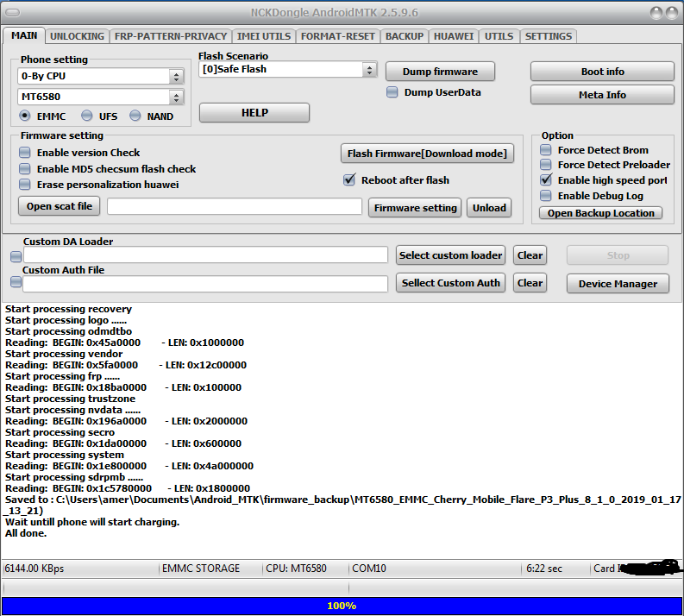Click the 6:22 sec elapsed time entry
Image resolution: width=684 pixels, height=616 pixels.
(544, 569)
